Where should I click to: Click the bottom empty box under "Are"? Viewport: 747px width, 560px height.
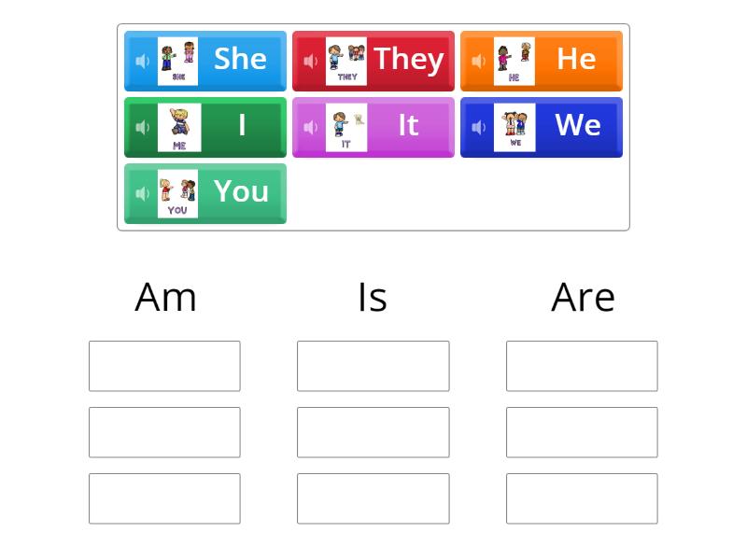point(582,497)
